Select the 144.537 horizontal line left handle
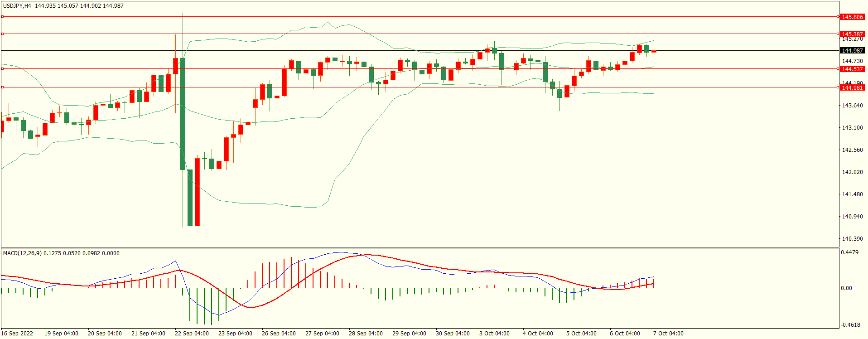Image resolution: width=868 pixels, height=339 pixels. [2, 69]
